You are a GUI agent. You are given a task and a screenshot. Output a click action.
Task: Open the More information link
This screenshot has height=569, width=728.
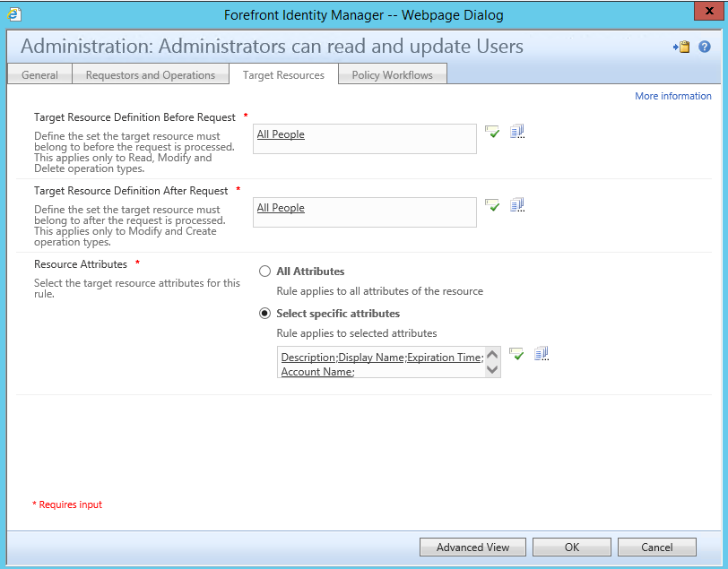[x=672, y=96]
